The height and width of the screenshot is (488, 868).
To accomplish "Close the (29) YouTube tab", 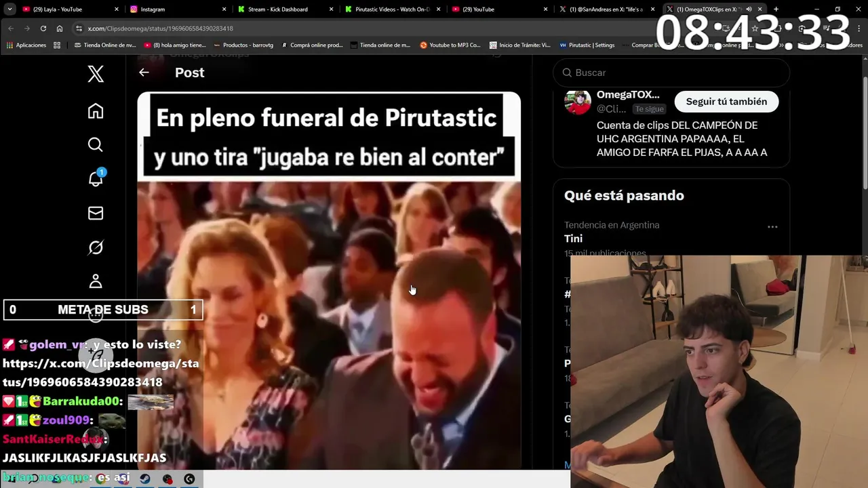I will point(546,9).
